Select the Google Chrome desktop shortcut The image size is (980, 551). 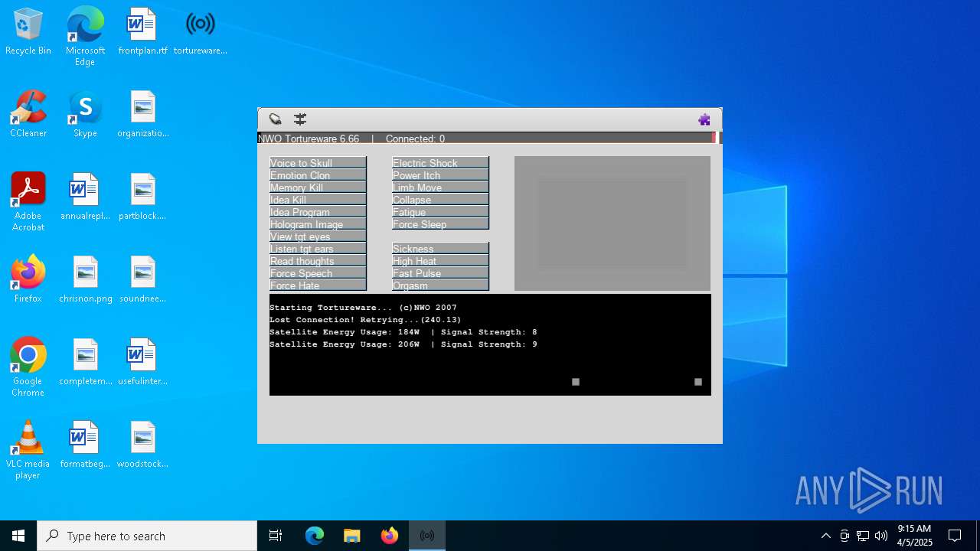click(28, 367)
